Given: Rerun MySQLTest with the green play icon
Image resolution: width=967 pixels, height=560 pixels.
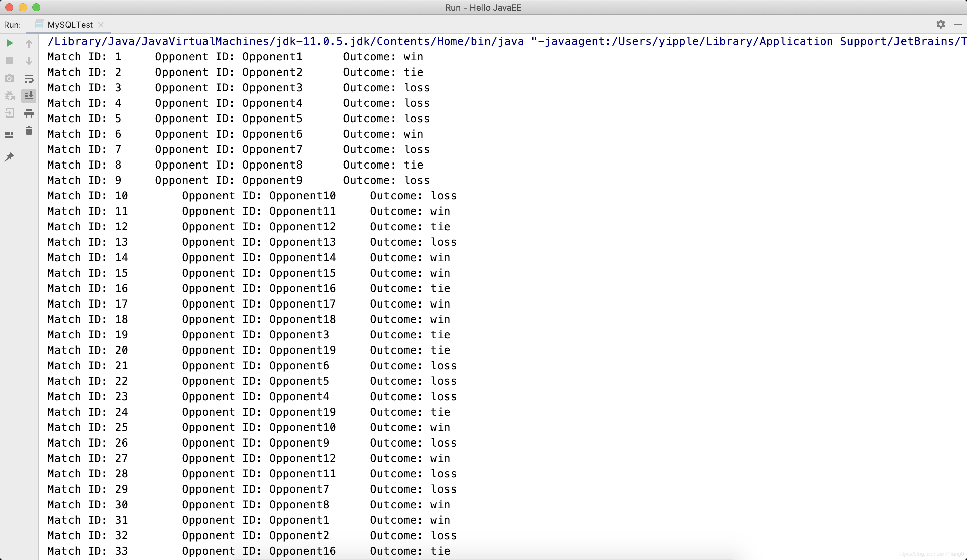Looking at the screenshot, I should tap(10, 43).
